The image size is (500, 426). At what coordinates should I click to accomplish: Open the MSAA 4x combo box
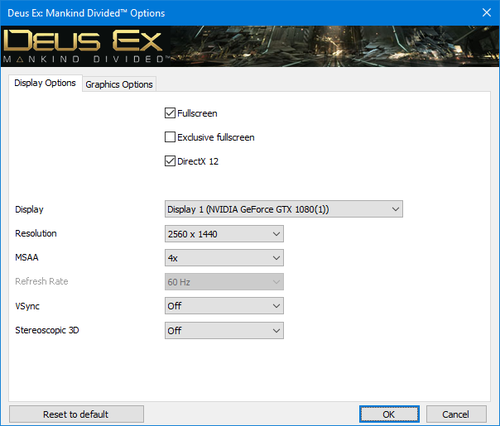pos(224,258)
